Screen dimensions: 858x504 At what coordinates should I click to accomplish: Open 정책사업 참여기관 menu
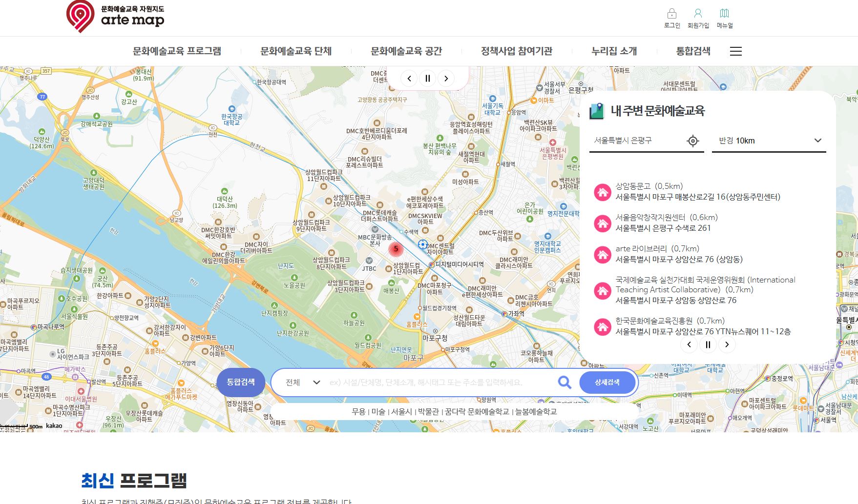[516, 51]
